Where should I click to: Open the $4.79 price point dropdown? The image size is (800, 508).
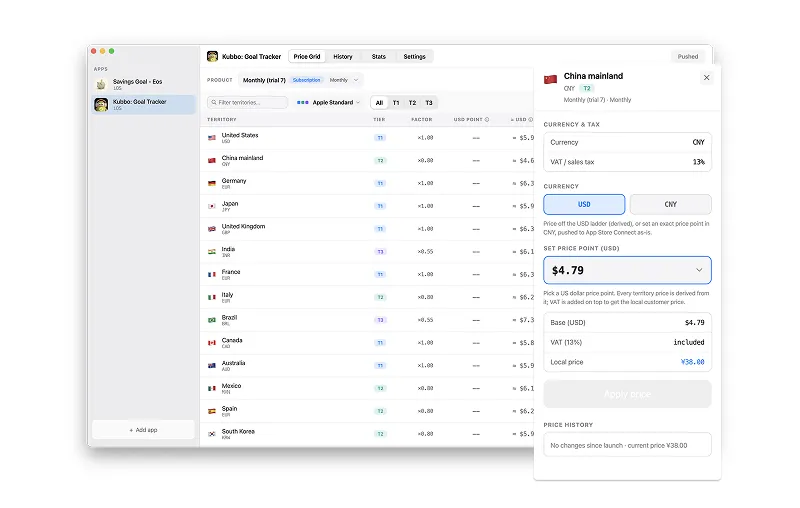(x=627, y=270)
